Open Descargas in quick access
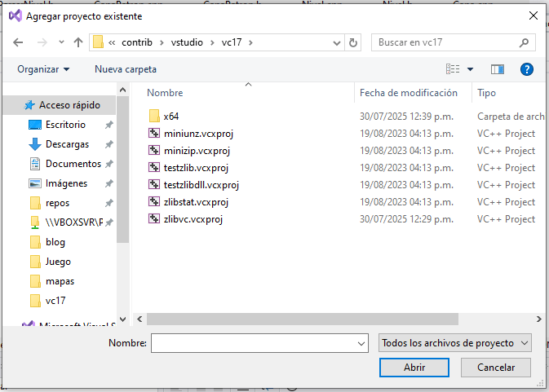549x392 pixels. [x=67, y=144]
